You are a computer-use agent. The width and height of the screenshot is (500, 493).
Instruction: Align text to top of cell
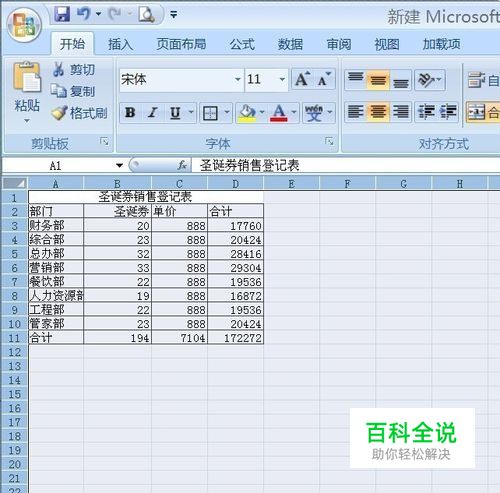[355, 80]
